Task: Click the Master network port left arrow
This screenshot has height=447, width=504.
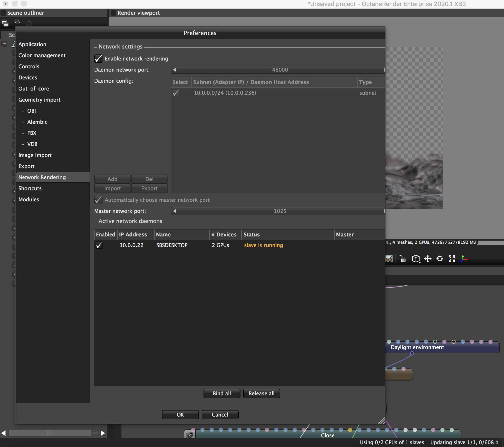Action: pyautogui.click(x=174, y=211)
